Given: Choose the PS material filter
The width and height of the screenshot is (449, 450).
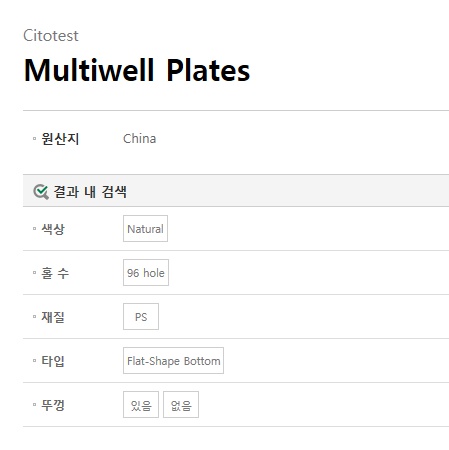Looking at the screenshot, I should click(141, 317).
